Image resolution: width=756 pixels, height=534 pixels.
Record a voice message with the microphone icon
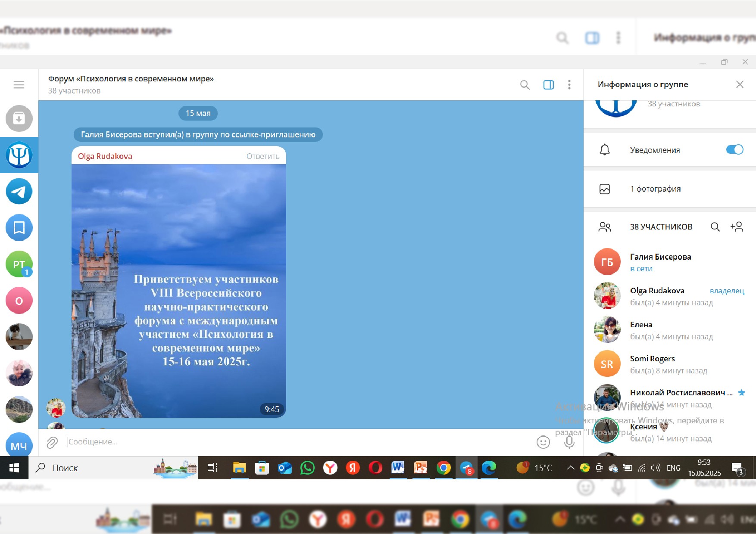[x=569, y=442]
